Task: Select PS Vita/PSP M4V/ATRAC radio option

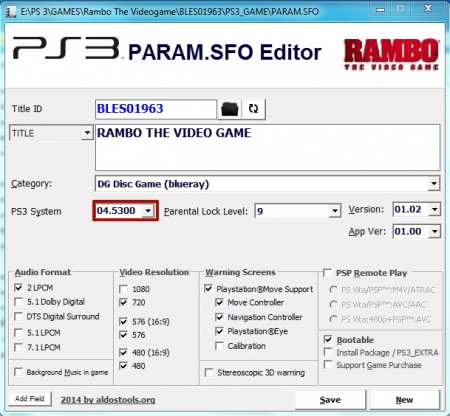Action: [333, 290]
